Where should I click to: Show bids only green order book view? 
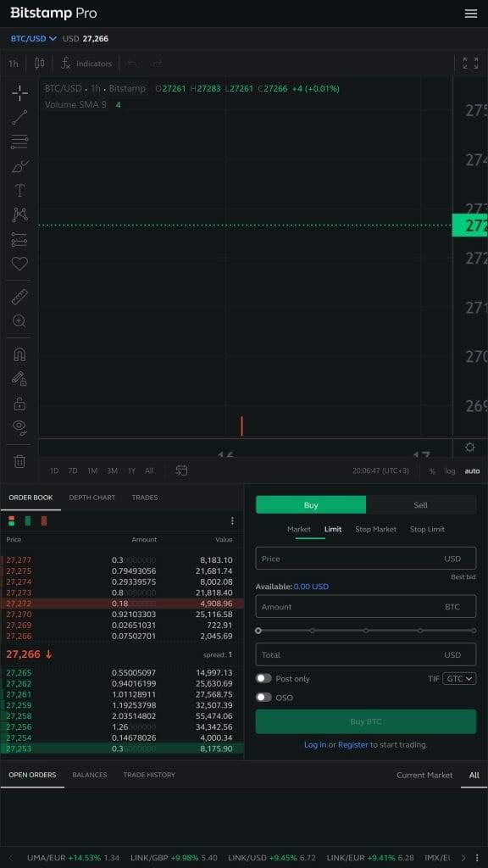tap(27, 520)
